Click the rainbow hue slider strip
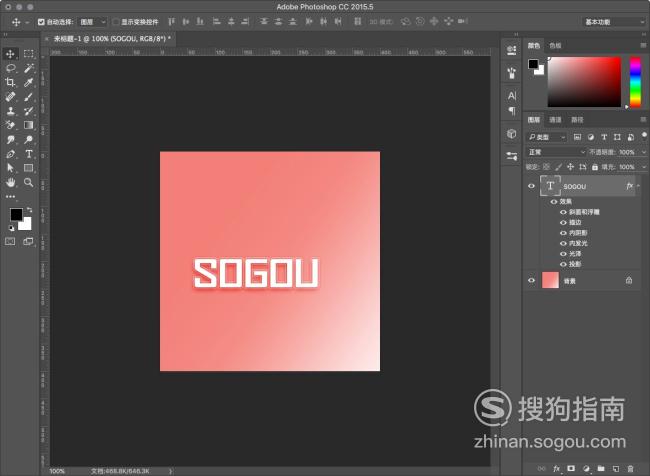The image size is (650, 476). point(635,82)
